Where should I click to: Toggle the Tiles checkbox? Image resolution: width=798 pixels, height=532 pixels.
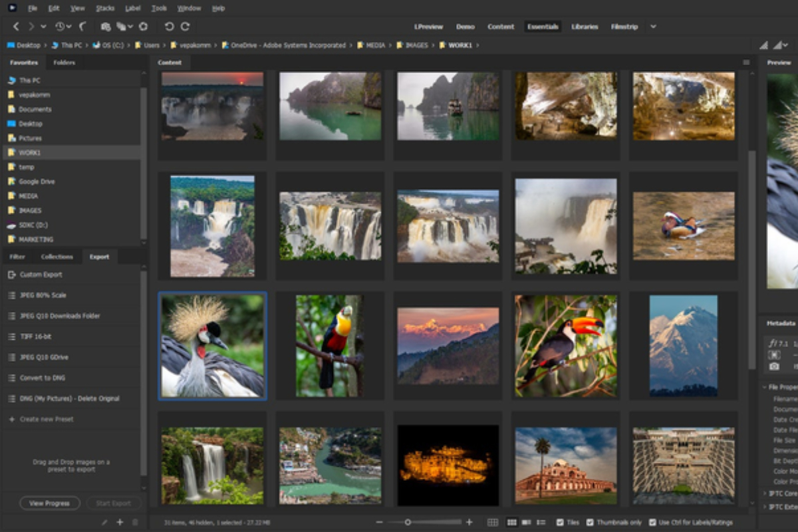[x=559, y=522]
